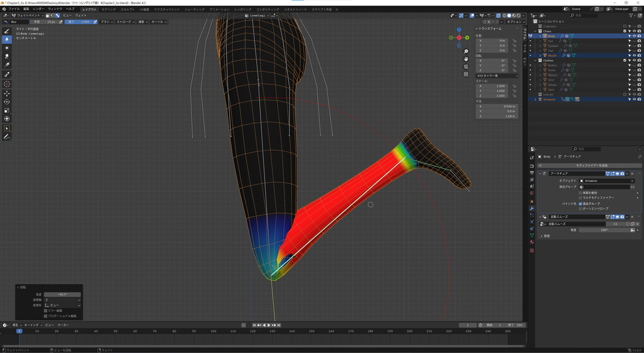This screenshot has width=644, height=353.
Task: Open outliner filter funnel icon
Action: click(x=631, y=15)
